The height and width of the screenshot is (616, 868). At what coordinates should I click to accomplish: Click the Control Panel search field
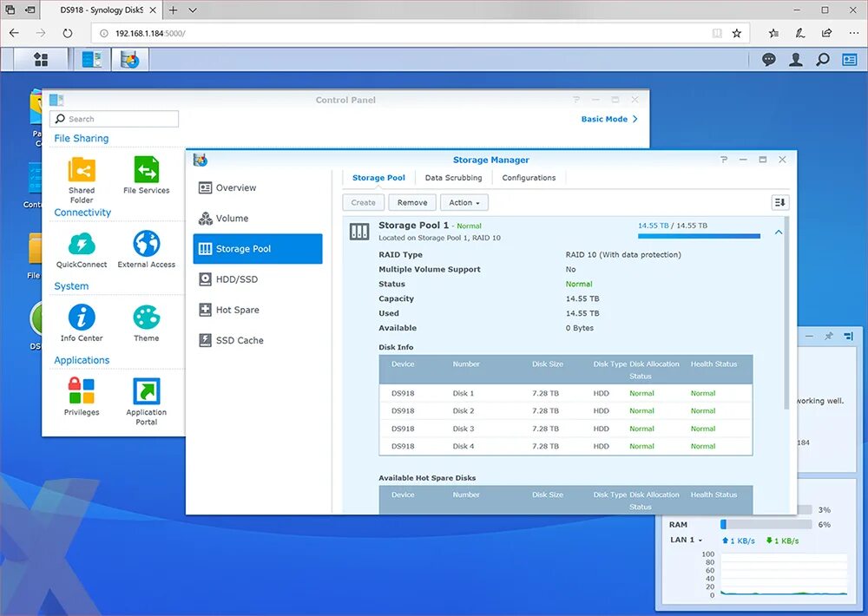coord(114,119)
